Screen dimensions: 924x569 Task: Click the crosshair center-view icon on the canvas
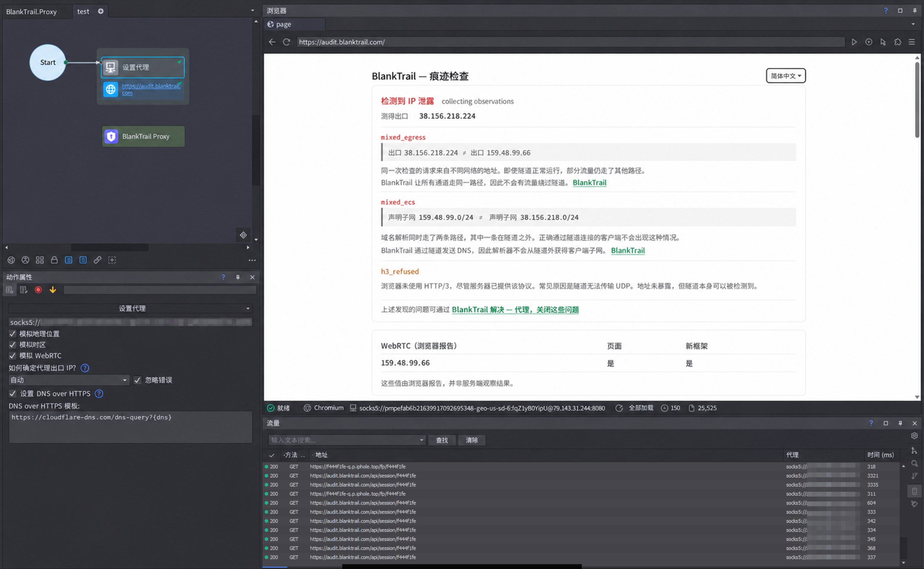[243, 235]
